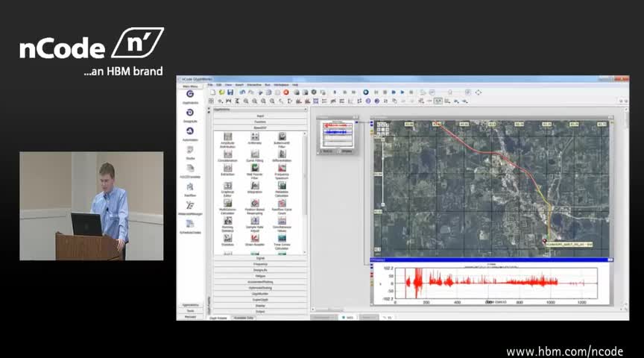Click the Applications button in sidebar
644x358 pixels.
[190, 305]
